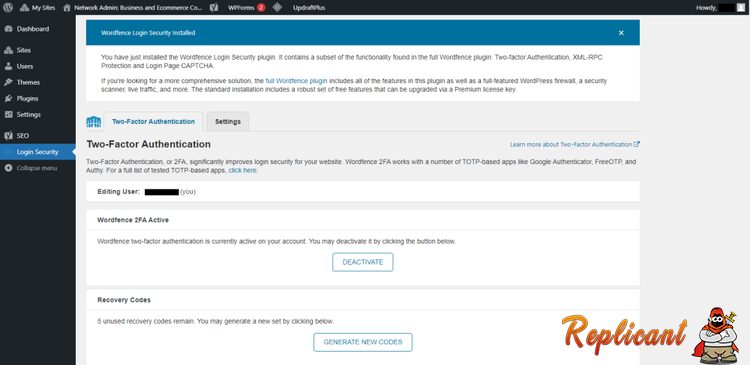750x365 pixels.
Task: Go to Sites in the sidebar
Action: tap(38, 50)
